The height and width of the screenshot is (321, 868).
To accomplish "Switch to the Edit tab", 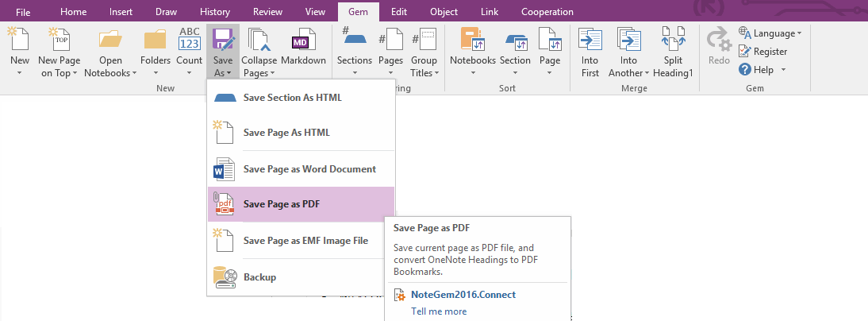I will coord(399,12).
